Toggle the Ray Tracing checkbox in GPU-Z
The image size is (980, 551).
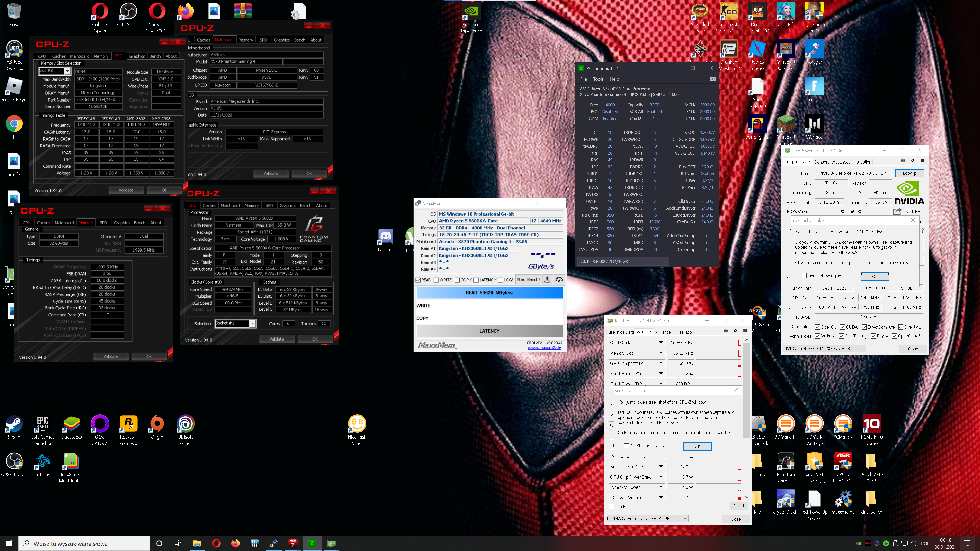pos(841,336)
